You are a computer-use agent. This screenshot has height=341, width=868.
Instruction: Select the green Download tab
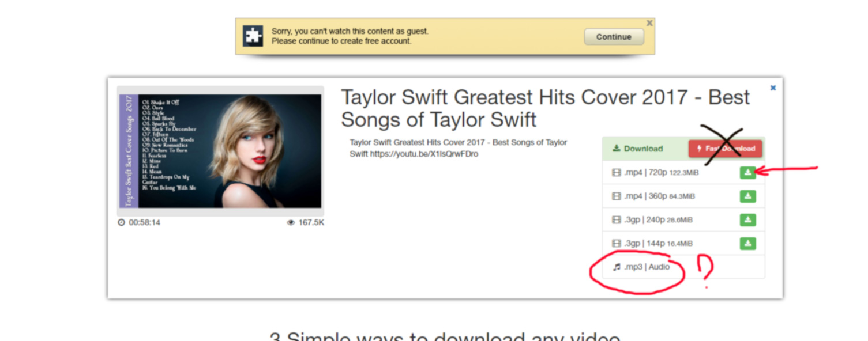pyautogui.click(x=637, y=149)
